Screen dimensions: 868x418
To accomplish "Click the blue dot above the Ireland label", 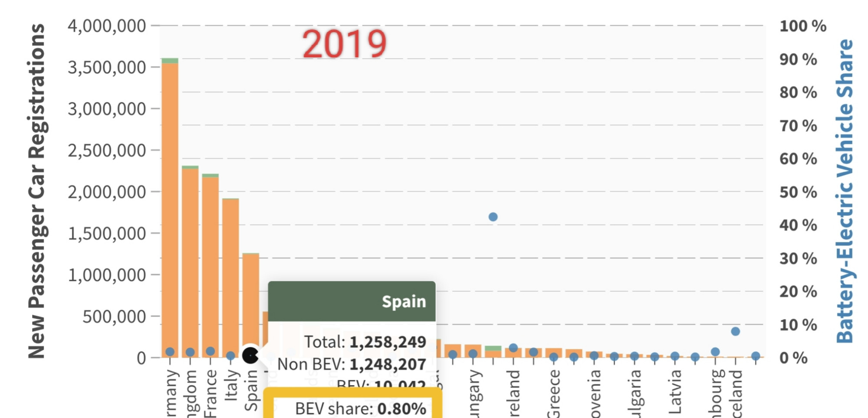I will [x=513, y=348].
